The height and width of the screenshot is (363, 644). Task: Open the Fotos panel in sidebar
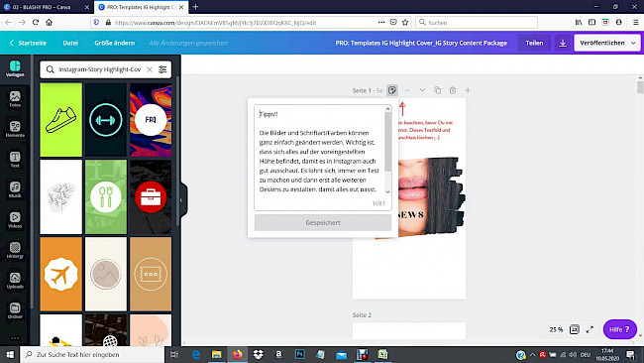(15, 99)
